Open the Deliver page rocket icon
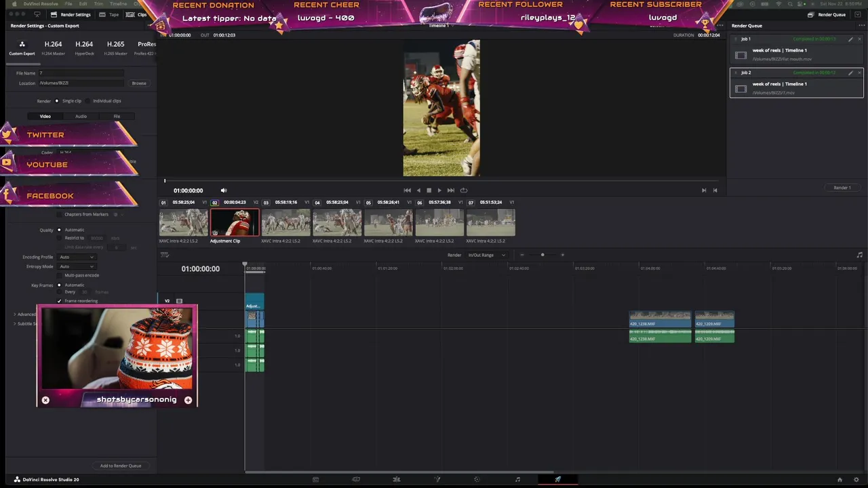868x488 pixels. pos(558,479)
